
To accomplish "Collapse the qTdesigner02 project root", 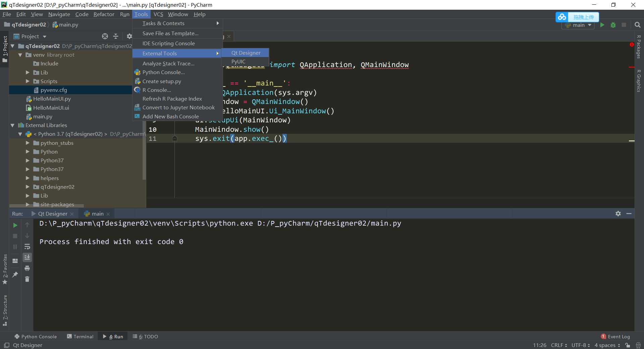I will (x=12, y=46).
